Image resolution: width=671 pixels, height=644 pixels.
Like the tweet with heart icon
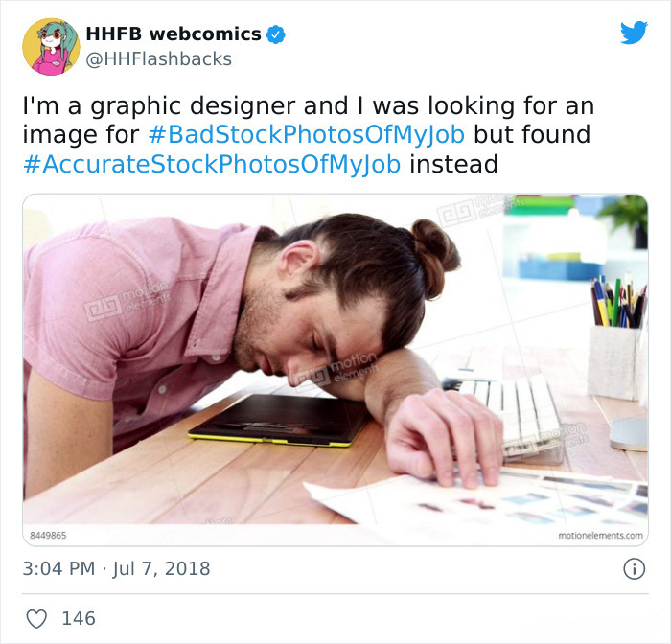coord(36,619)
